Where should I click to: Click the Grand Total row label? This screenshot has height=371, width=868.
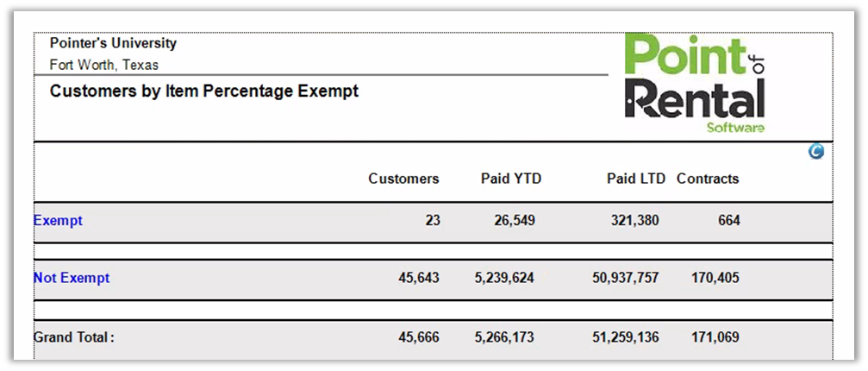click(73, 338)
